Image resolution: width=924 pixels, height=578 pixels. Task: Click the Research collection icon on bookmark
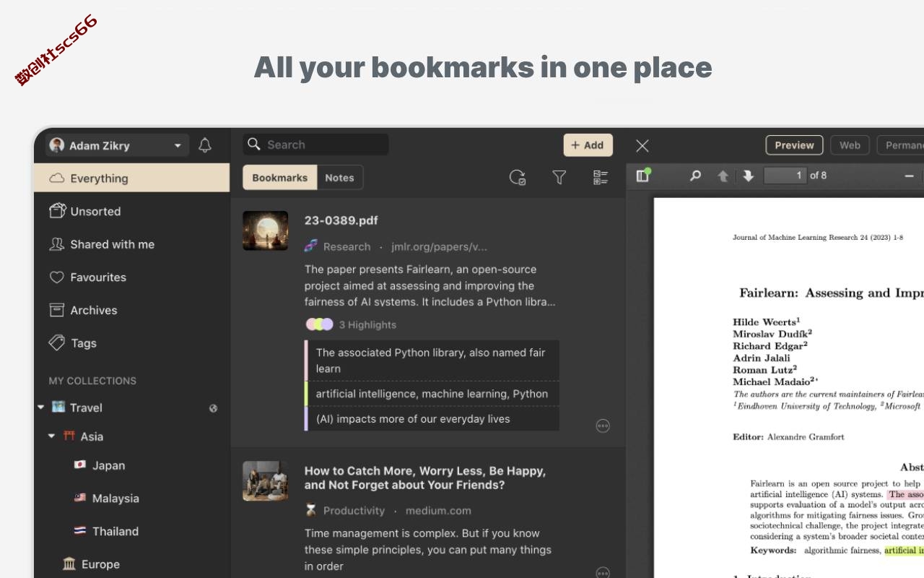(x=311, y=246)
